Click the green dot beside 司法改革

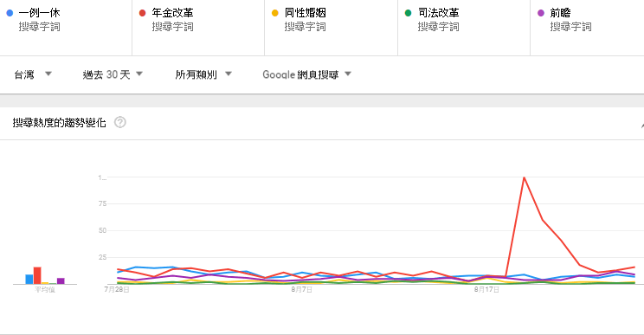pos(408,13)
